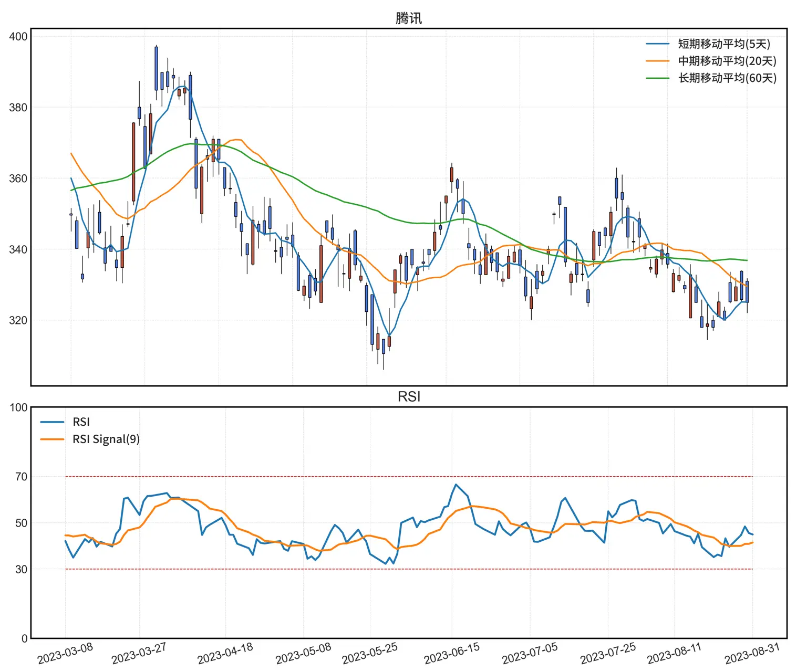This screenshot has height=672, width=807.
Task: Click the 腾讯 chart title
Action: tap(408, 18)
